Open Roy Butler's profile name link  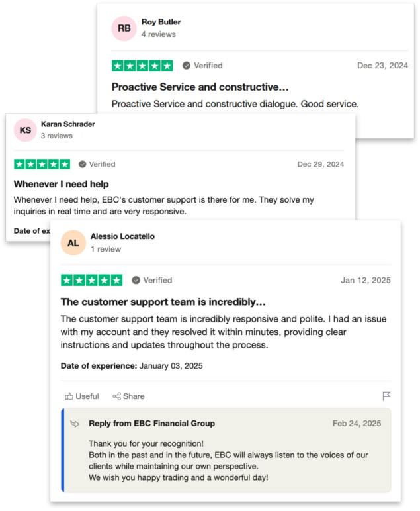click(161, 22)
